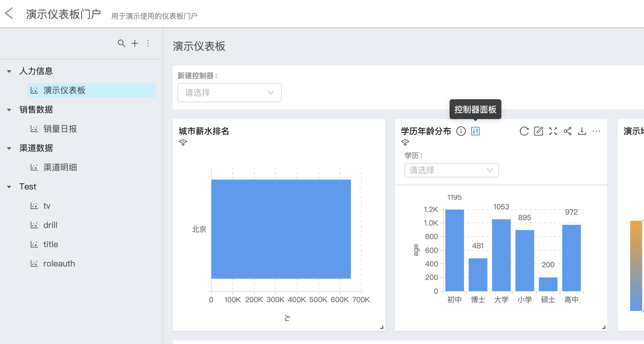
Task: Download the 学历年龄分布 chart data
Action: (582, 131)
